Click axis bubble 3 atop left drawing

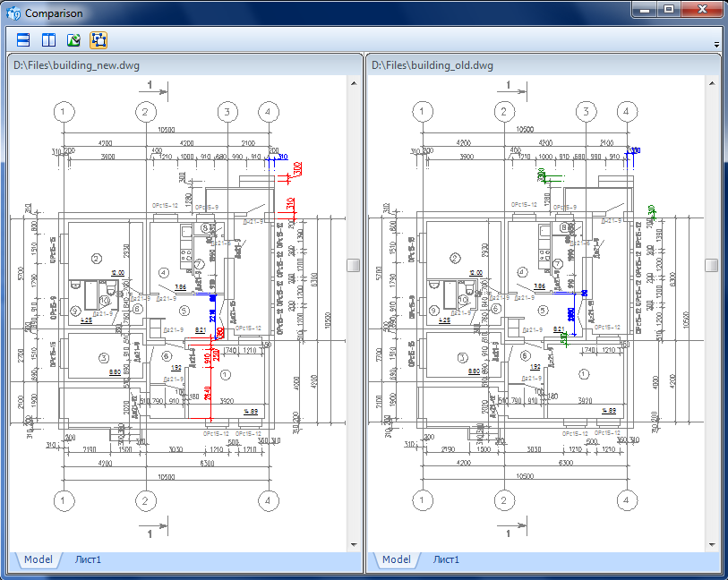tap(227, 112)
